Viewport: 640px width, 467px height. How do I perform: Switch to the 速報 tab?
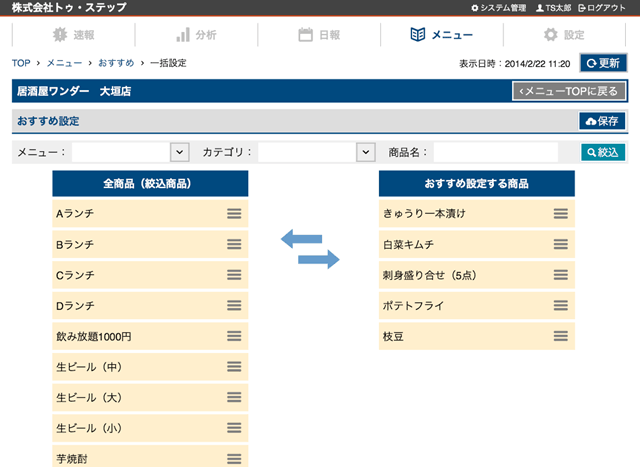coord(73,35)
